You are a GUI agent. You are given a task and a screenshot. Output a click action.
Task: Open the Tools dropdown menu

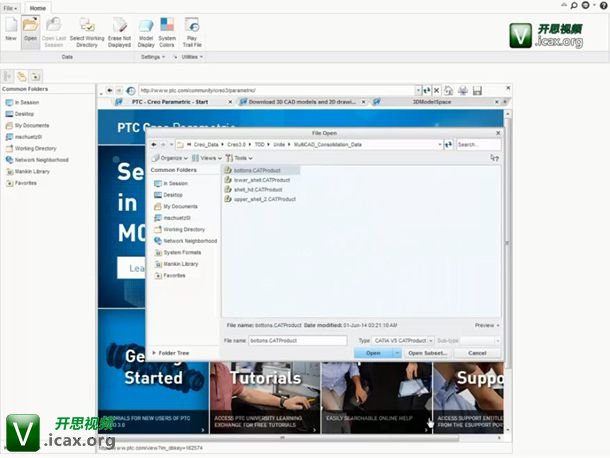239,158
